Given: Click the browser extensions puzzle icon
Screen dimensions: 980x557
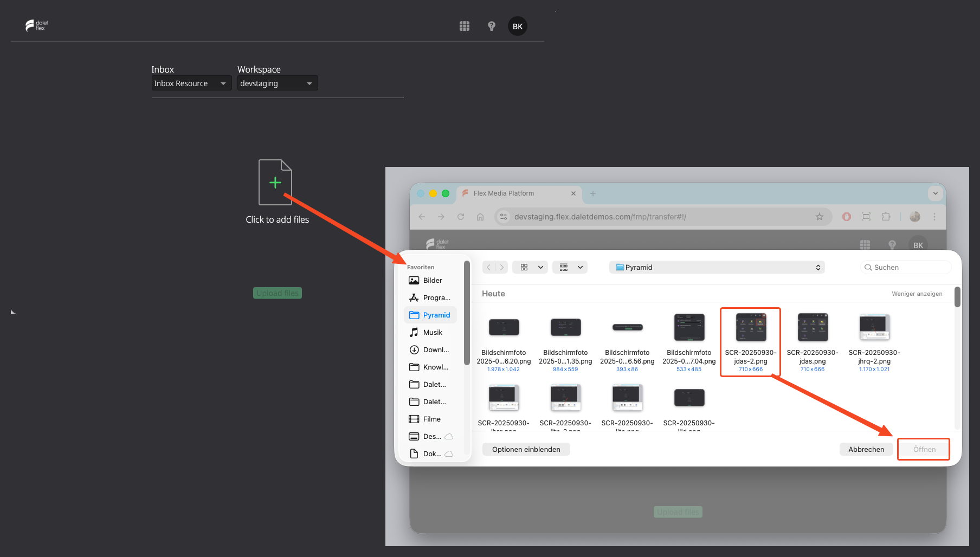Looking at the screenshot, I should 886,217.
